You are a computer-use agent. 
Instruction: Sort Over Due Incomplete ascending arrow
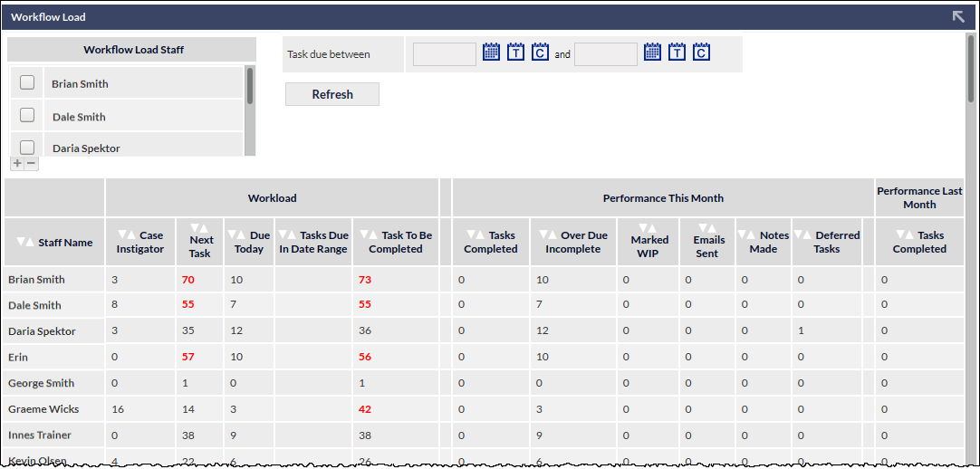click(x=552, y=235)
